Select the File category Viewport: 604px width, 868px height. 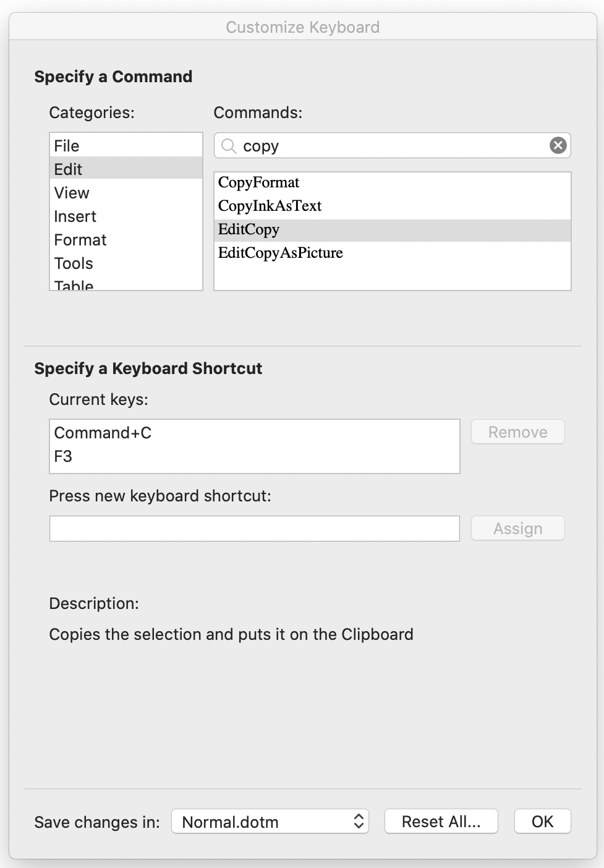click(x=126, y=145)
